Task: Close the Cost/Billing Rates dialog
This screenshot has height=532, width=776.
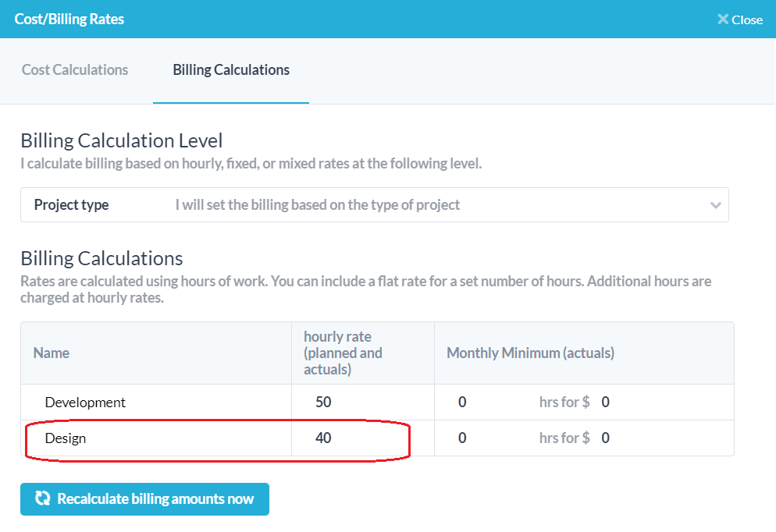Action: [x=739, y=20]
